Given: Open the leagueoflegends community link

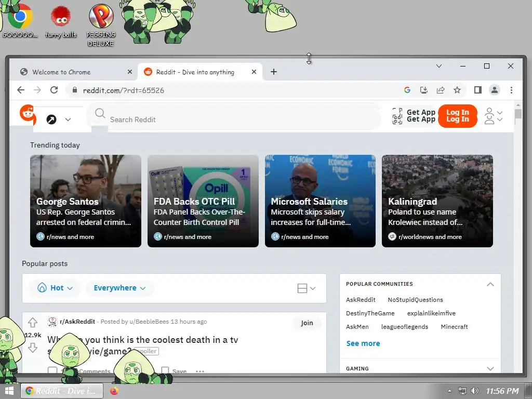Looking at the screenshot, I should pyautogui.click(x=404, y=327).
